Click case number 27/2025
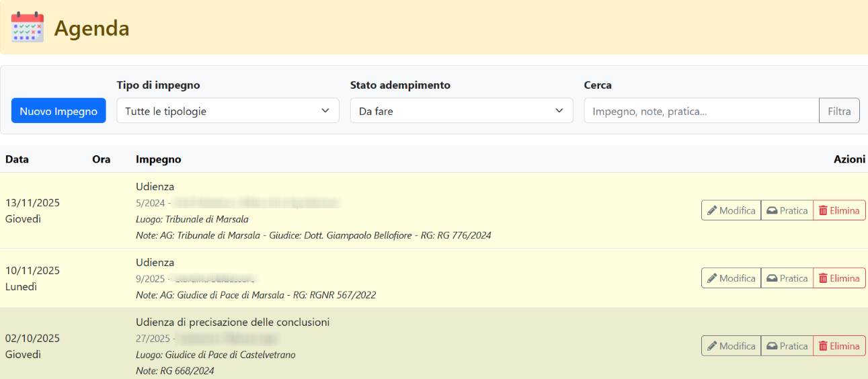The width and height of the screenshot is (868, 379). 153,339
